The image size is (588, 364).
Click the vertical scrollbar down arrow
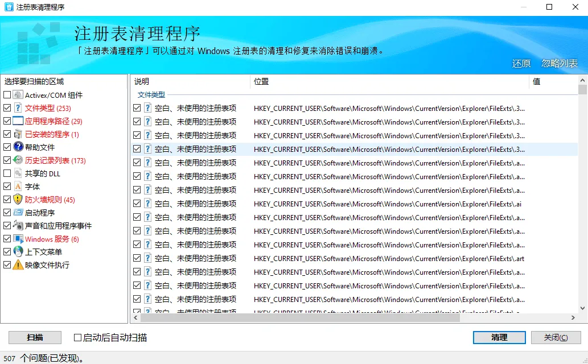[x=582, y=308]
